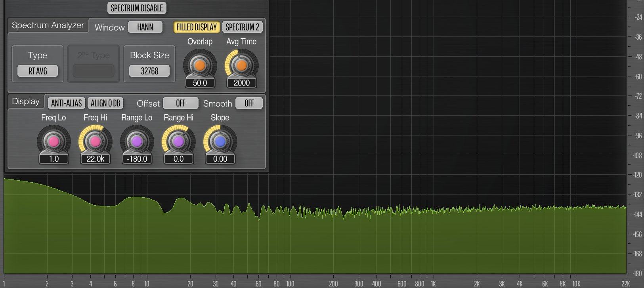Open the Block Size 32768 selector
The height and width of the screenshot is (288, 644).
pyautogui.click(x=149, y=71)
